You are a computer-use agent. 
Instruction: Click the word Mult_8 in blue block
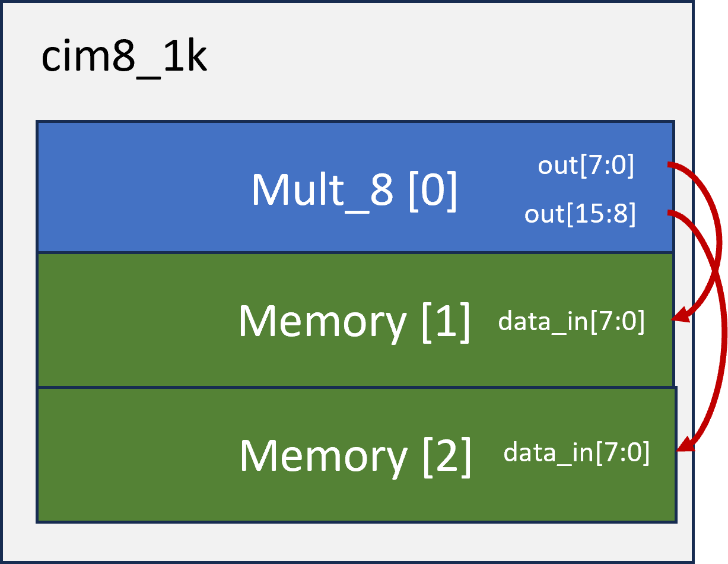point(322,191)
